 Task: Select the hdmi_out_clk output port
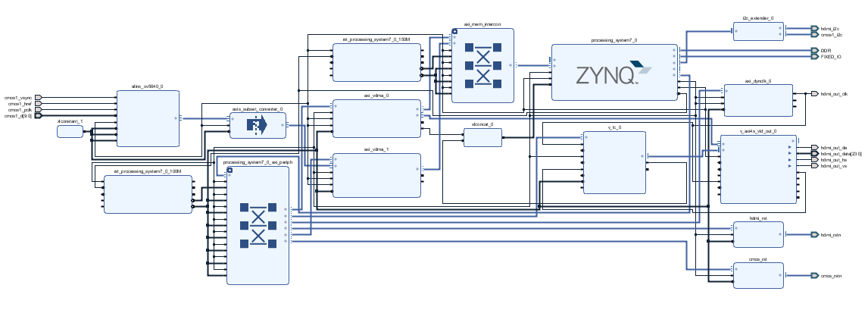click(x=814, y=93)
